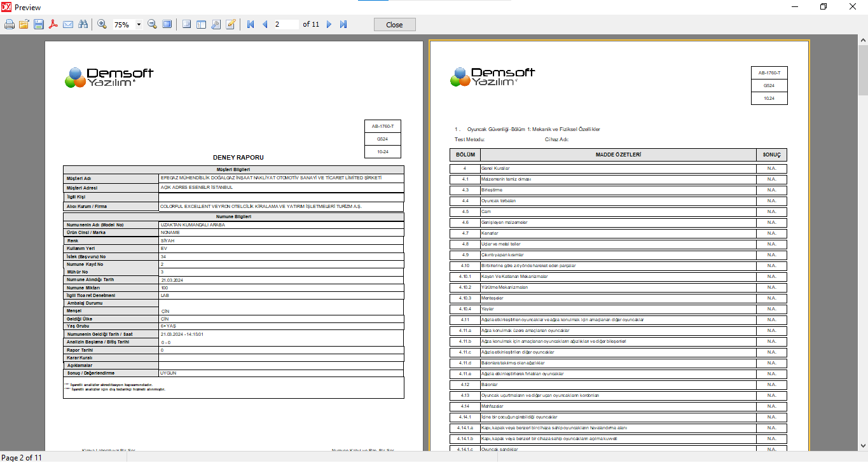Click the 'SİYAH' color value
This screenshot has width=868, height=463.
tap(167, 241)
